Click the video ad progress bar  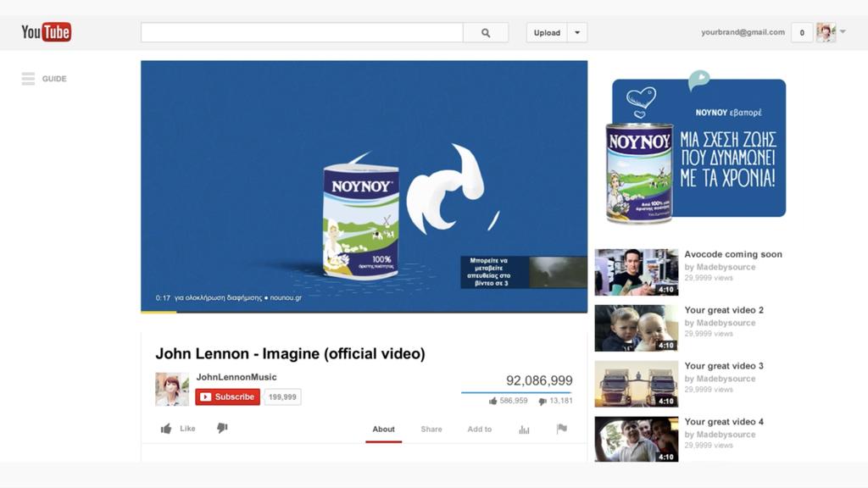pyautogui.click(x=364, y=312)
